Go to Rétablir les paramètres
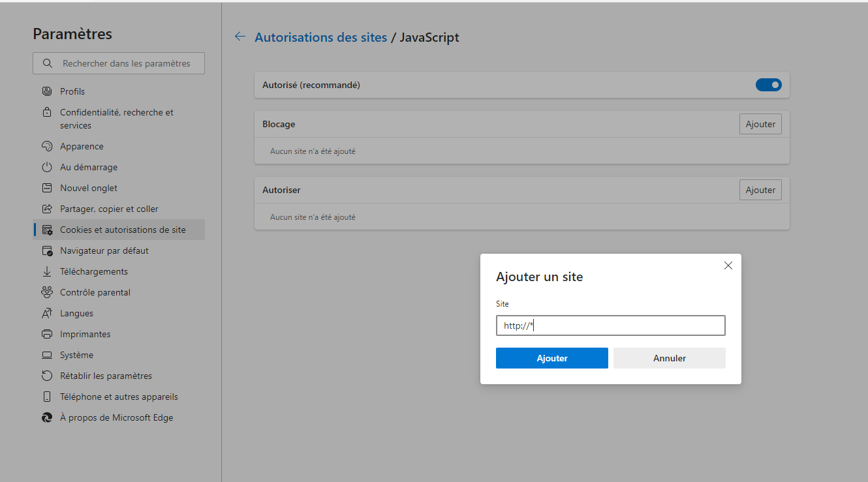Image resolution: width=868 pixels, height=482 pixels. [106, 376]
